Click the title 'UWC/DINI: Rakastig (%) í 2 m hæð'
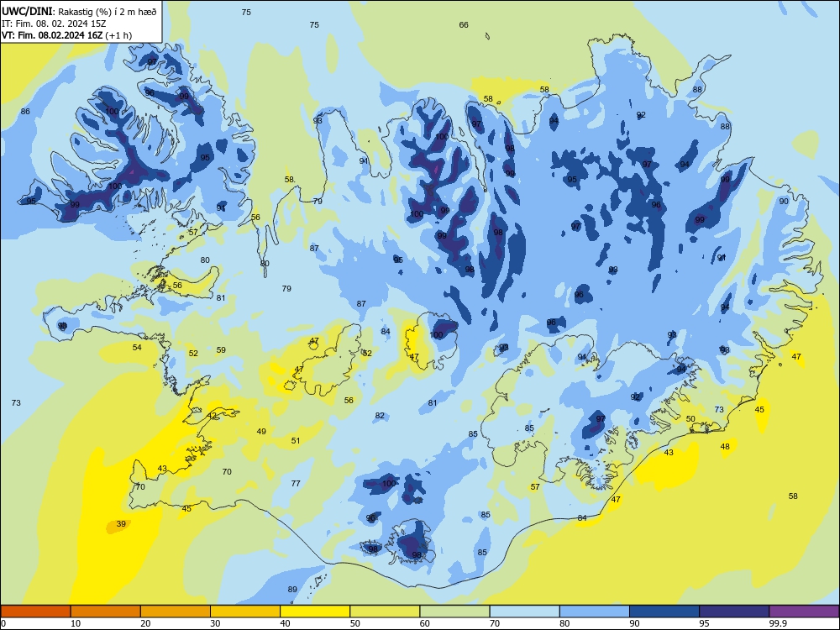 coord(79,12)
